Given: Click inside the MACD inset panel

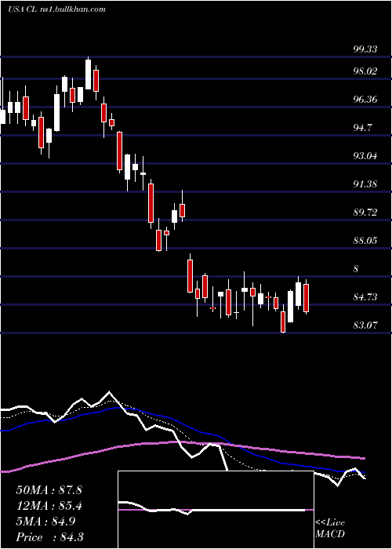Looking at the screenshot, I should tap(216, 510).
